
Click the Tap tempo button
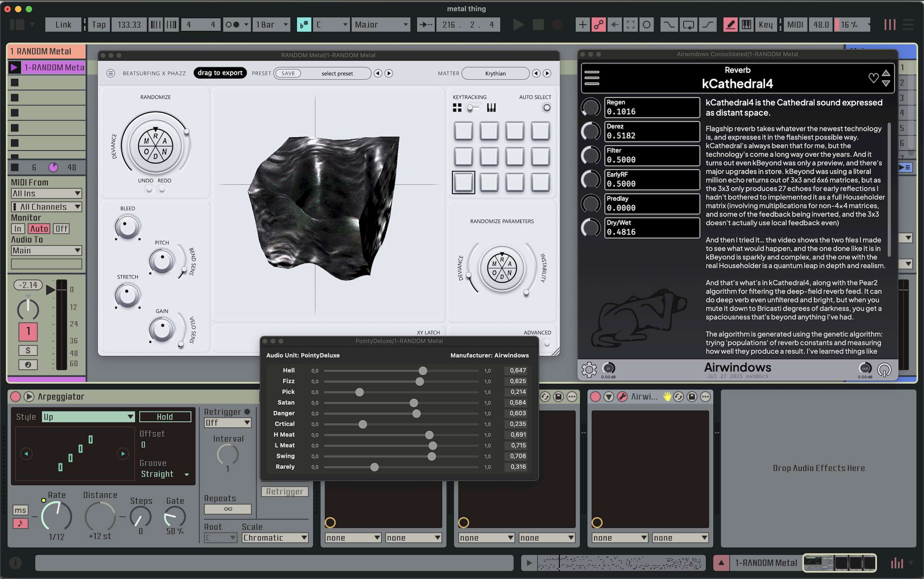coord(99,25)
